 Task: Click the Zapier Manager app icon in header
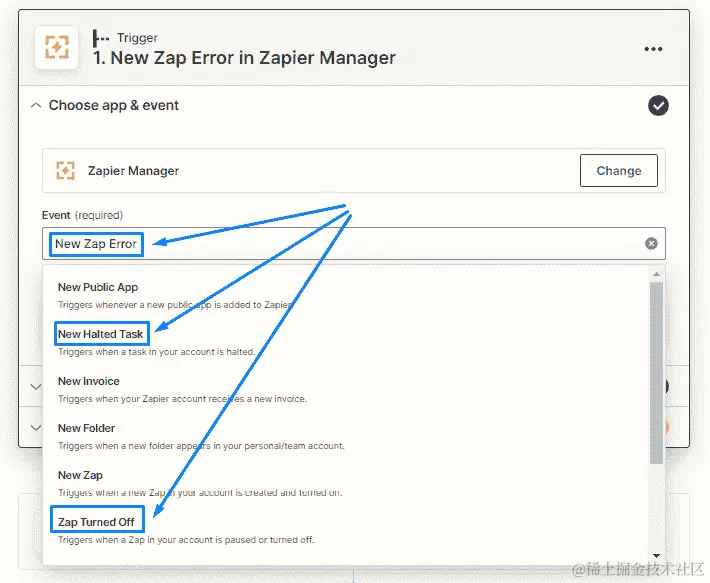click(57, 47)
